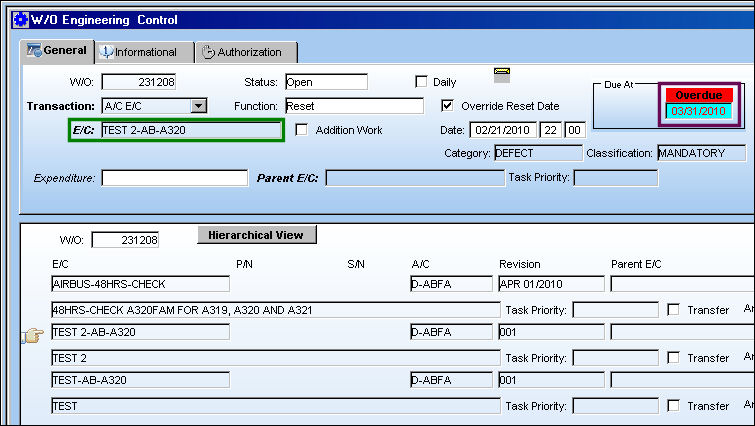This screenshot has height=426, width=755.
Task: Click Revision APR 01/2010 field
Action: [551, 284]
